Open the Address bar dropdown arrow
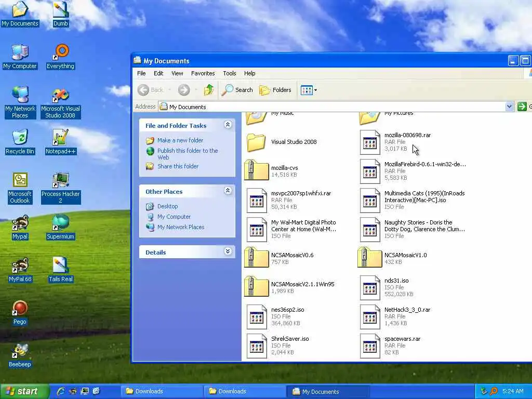 509,107
